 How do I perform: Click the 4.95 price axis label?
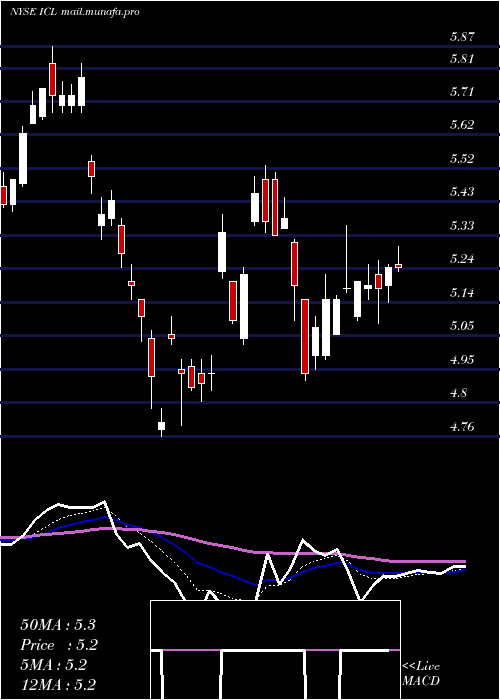tap(462, 359)
